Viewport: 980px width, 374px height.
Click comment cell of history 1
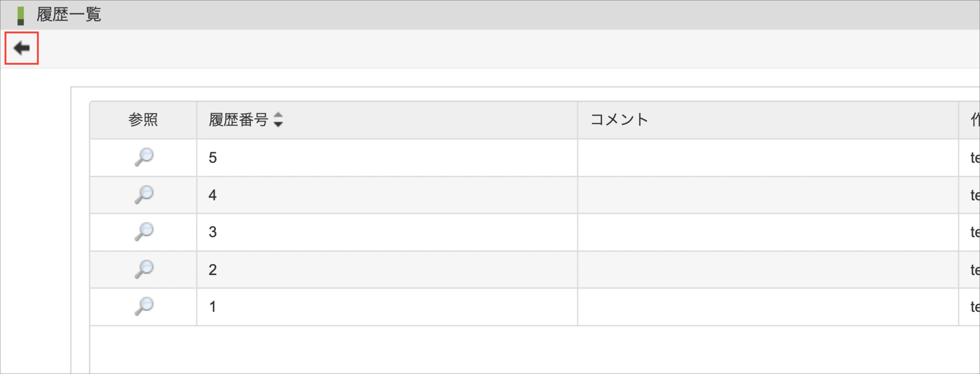[767, 307]
